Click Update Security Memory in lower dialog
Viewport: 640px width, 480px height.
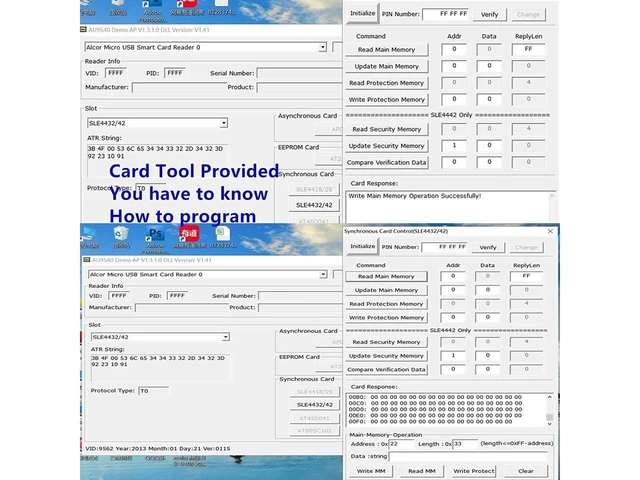pyautogui.click(x=386, y=356)
